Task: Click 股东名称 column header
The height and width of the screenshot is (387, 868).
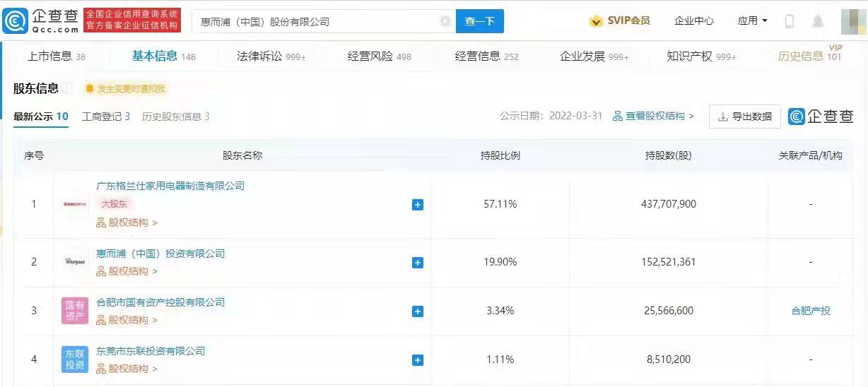Action: pyautogui.click(x=242, y=155)
